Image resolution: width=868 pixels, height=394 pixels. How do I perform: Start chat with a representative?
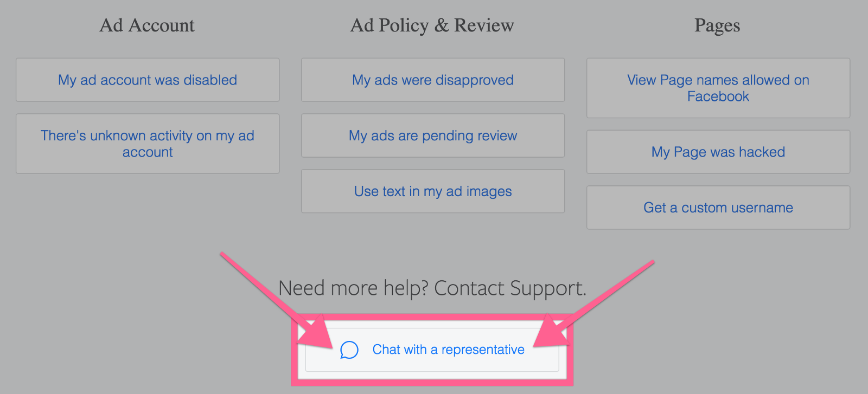448,350
